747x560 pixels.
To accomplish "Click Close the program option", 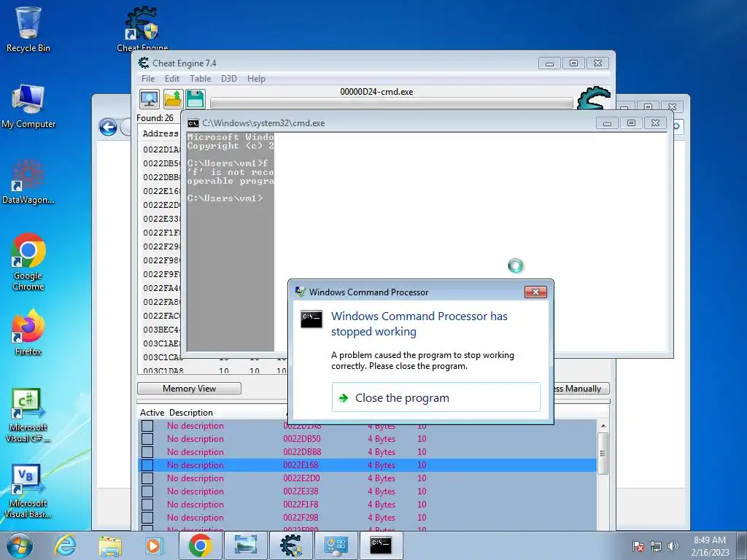I will pos(436,397).
